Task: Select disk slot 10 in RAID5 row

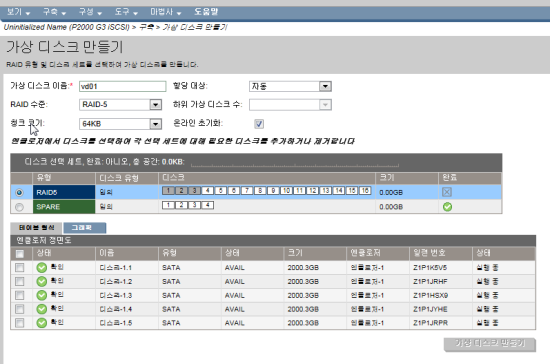Action: tap(286, 190)
